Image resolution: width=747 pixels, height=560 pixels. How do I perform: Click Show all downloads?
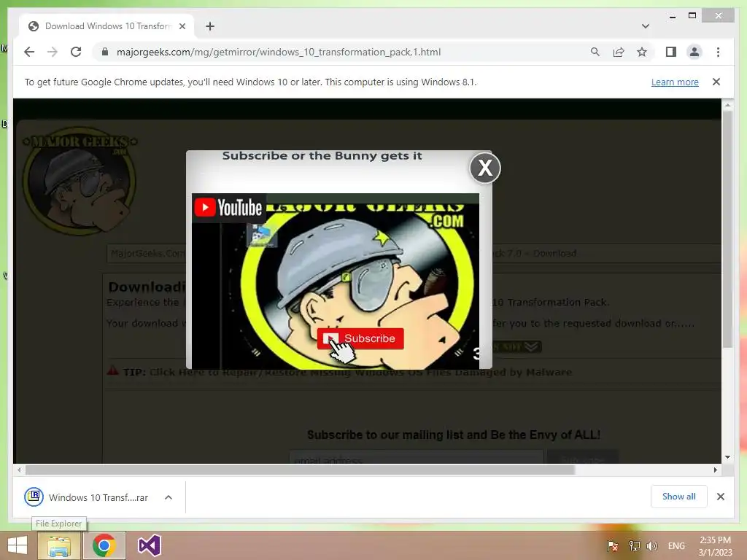(x=679, y=497)
